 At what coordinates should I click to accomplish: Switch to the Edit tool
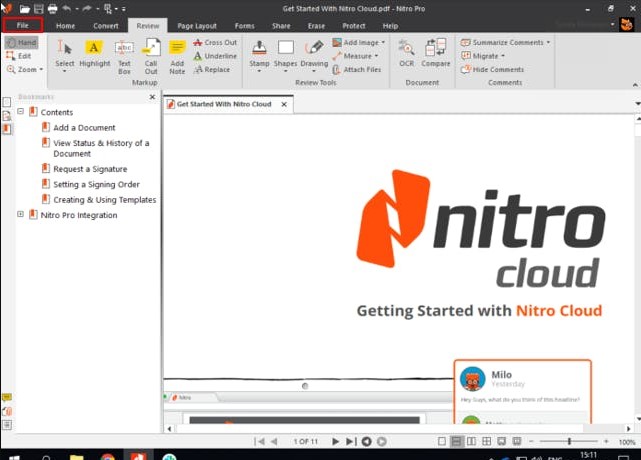19,56
